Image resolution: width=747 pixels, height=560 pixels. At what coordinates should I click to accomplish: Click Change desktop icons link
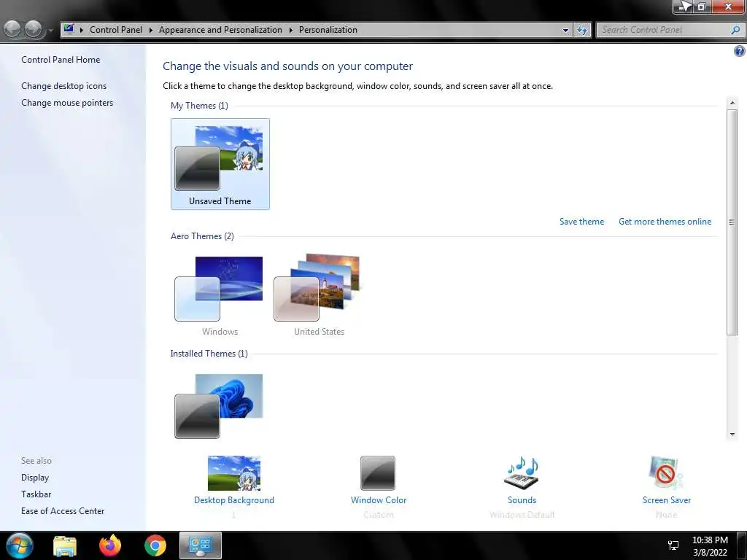point(64,86)
